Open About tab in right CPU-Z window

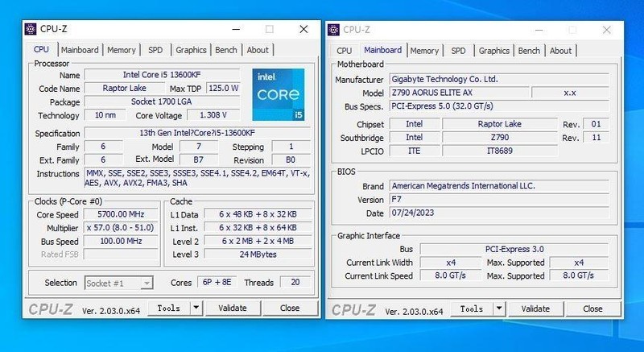pyautogui.click(x=560, y=51)
